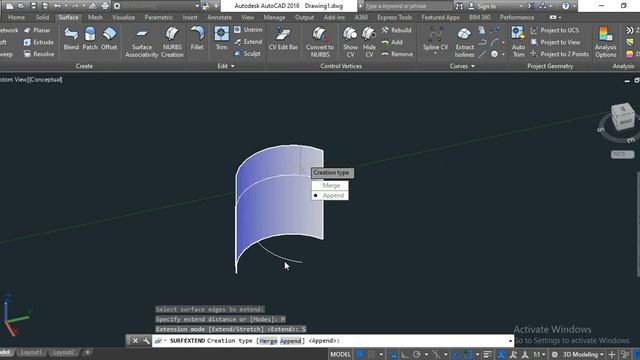Click Show CV
Screen dimensions: 640x360
point(350,42)
